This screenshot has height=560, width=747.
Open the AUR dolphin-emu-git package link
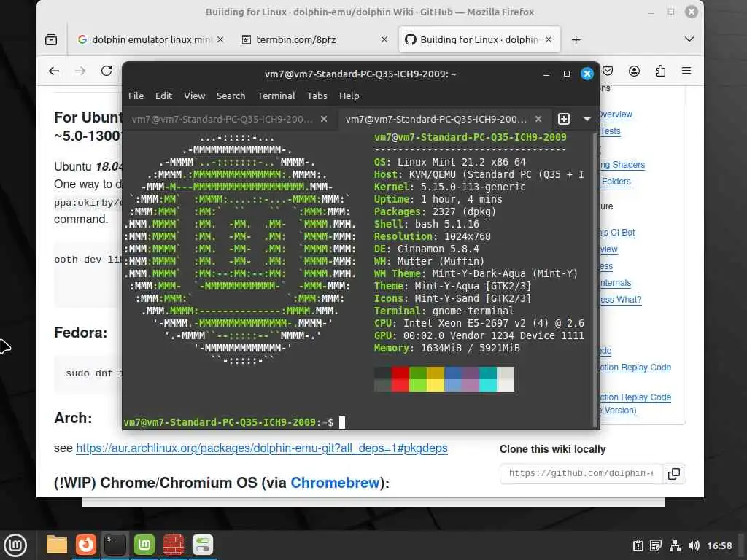(262, 448)
